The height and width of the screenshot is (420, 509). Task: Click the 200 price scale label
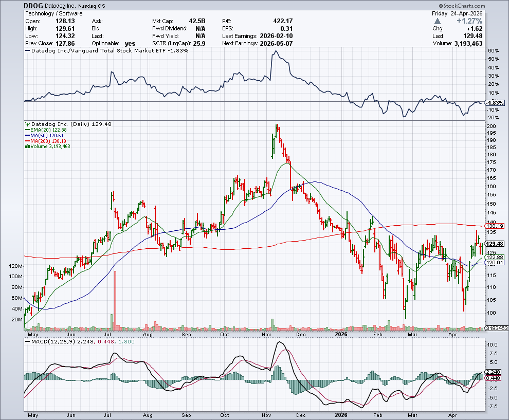[x=492, y=126]
